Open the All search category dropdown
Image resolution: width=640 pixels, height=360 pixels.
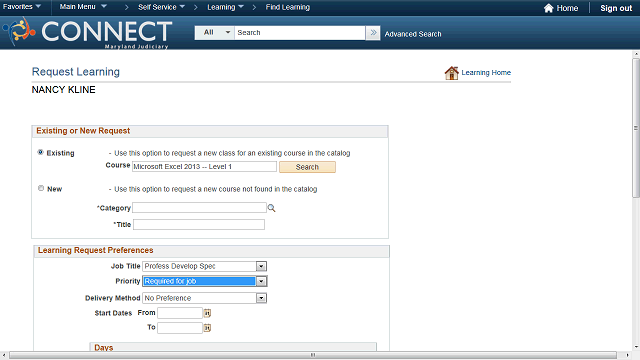coord(215,33)
